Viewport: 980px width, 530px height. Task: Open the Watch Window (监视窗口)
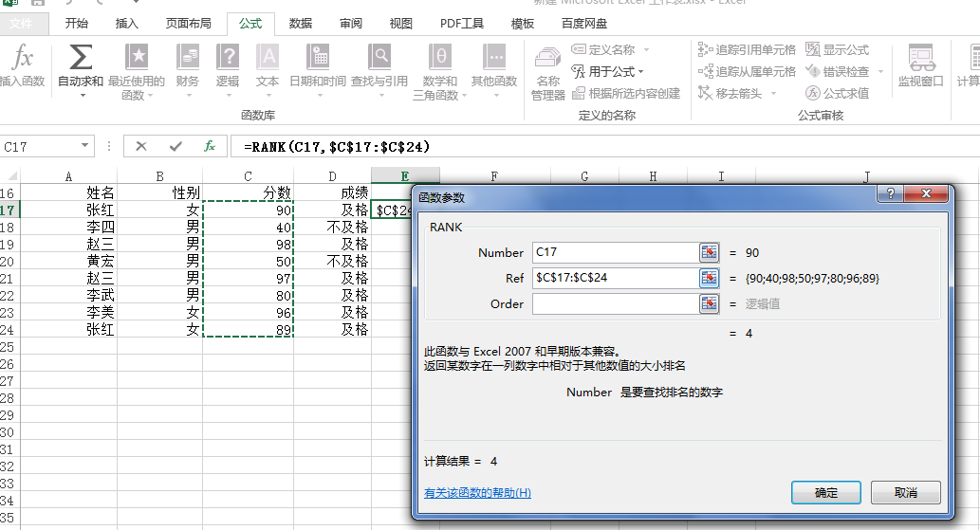click(x=920, y=65)
